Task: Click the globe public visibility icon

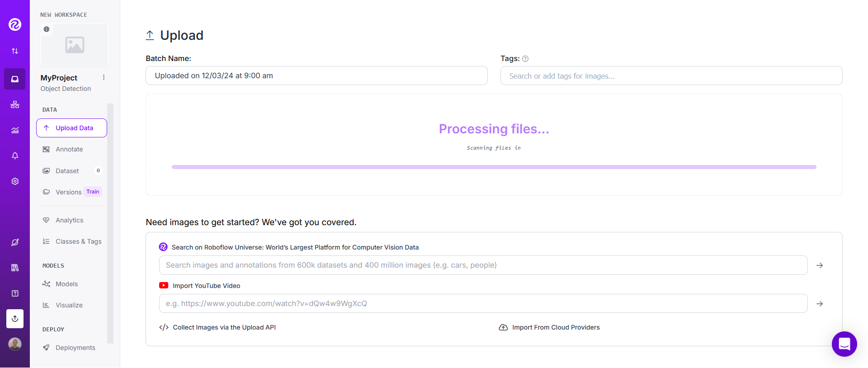Action: click(x=47, y=29)
